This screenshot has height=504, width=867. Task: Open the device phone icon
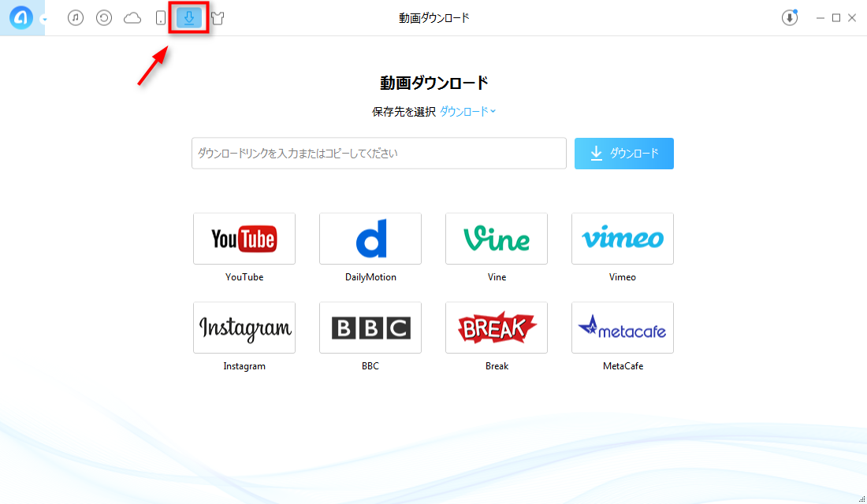click(x=160, y=17)
